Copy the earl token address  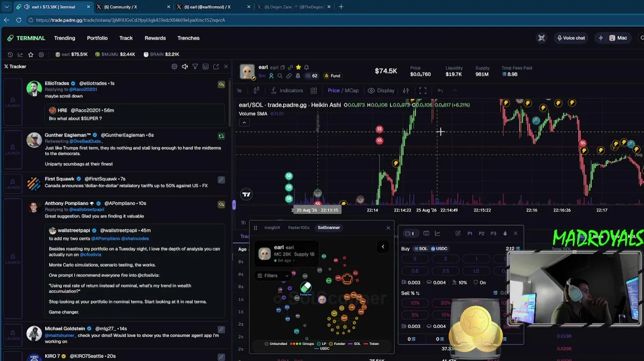[x=283, y=68]
